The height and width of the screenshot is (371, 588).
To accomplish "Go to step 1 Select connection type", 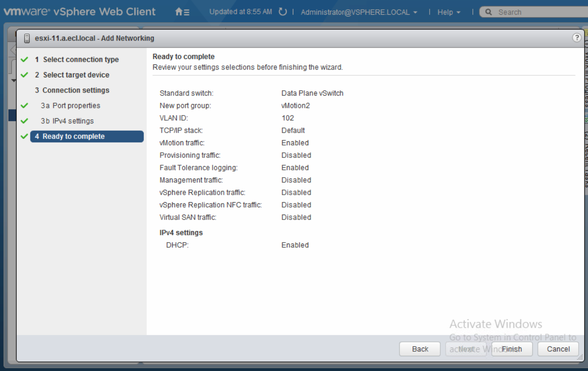I will tap(81, 60).
